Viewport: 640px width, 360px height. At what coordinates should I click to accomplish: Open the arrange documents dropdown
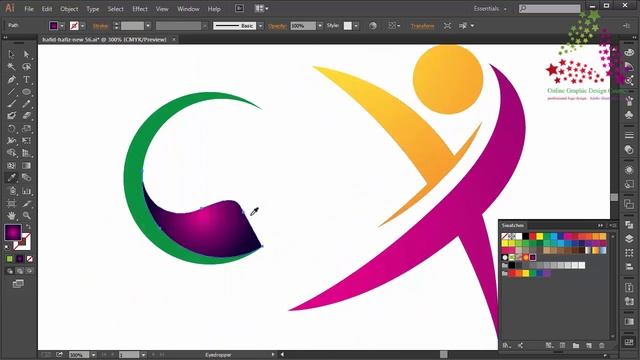[x=261, y=9]
